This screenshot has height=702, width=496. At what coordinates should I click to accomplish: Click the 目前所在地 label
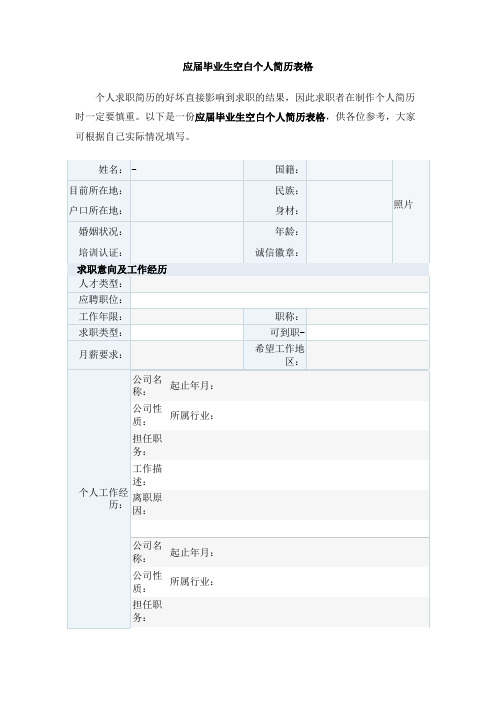96,191
